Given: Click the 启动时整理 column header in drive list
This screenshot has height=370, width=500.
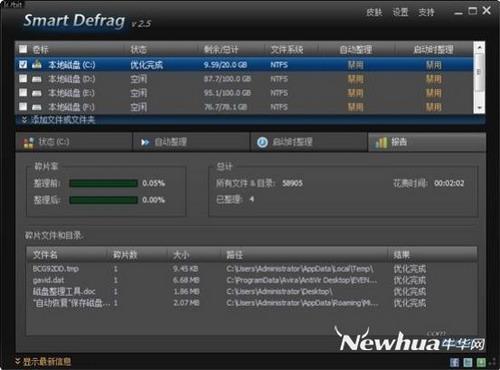Looking at the screenshot, I should (x=433, y=50).
